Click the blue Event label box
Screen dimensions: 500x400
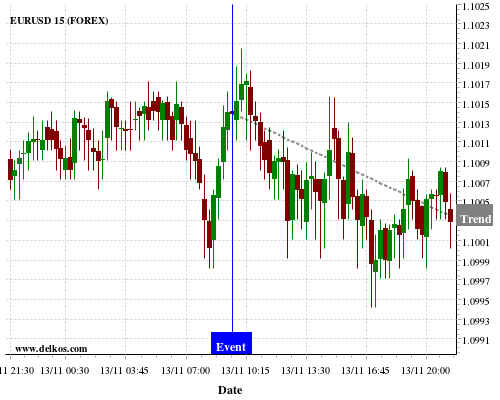(231, 343)
